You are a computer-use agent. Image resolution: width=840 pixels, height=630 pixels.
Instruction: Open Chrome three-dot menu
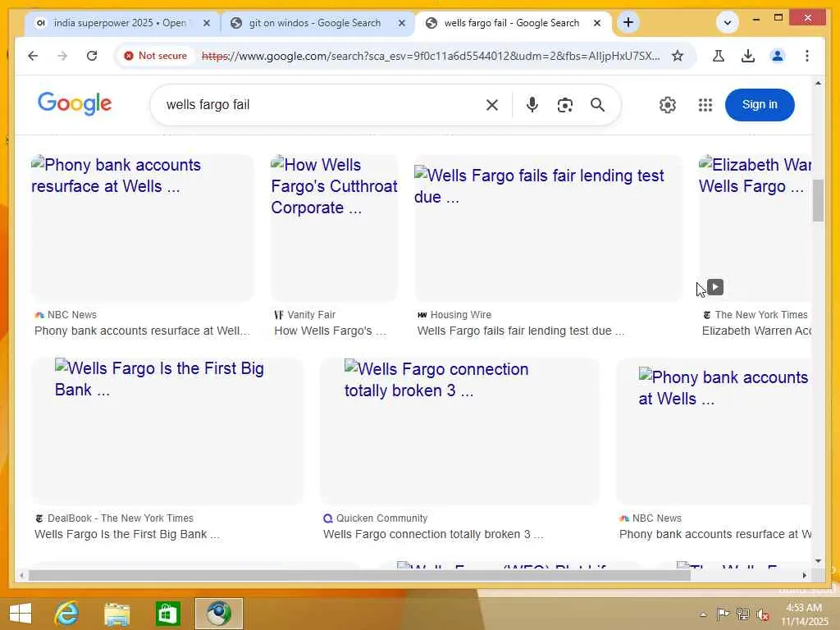807,56
